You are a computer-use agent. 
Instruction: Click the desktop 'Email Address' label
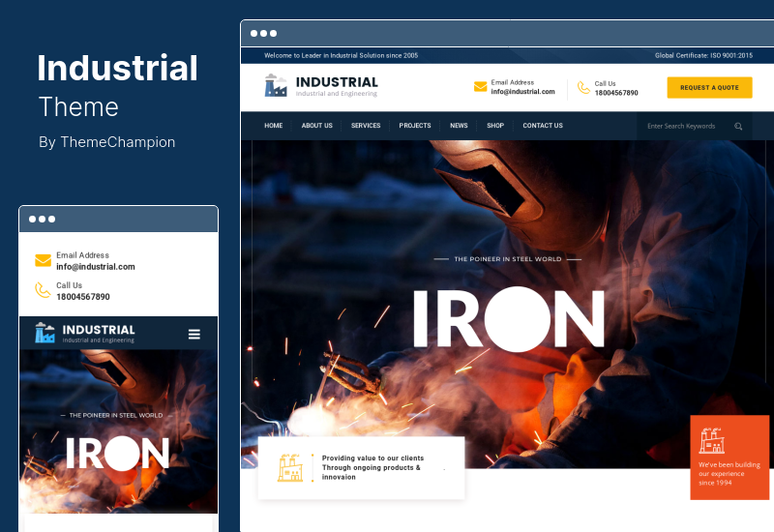click(x=513, y=82)
